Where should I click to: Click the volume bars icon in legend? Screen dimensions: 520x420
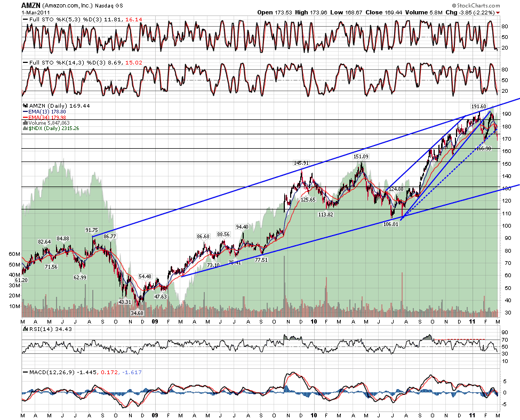point(25,123)
